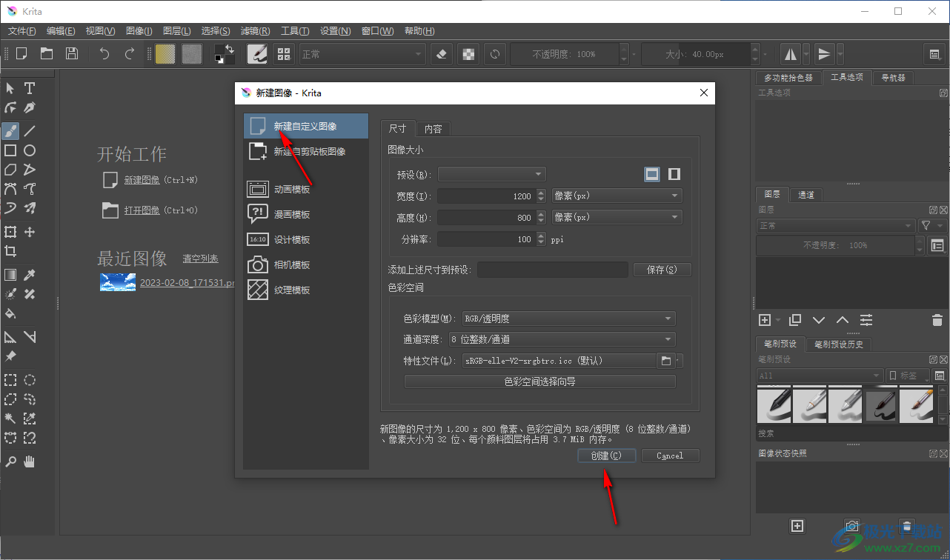Screen dimensions: 950x560
Task: Select the Rectangle tool
Action: [10, 150]
